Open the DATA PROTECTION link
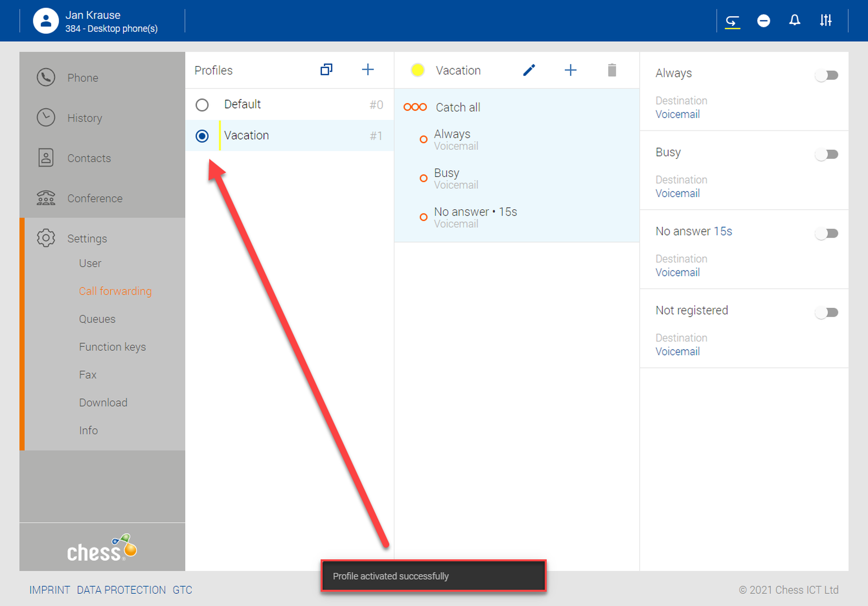868x606 pixels. pos(121,590)
